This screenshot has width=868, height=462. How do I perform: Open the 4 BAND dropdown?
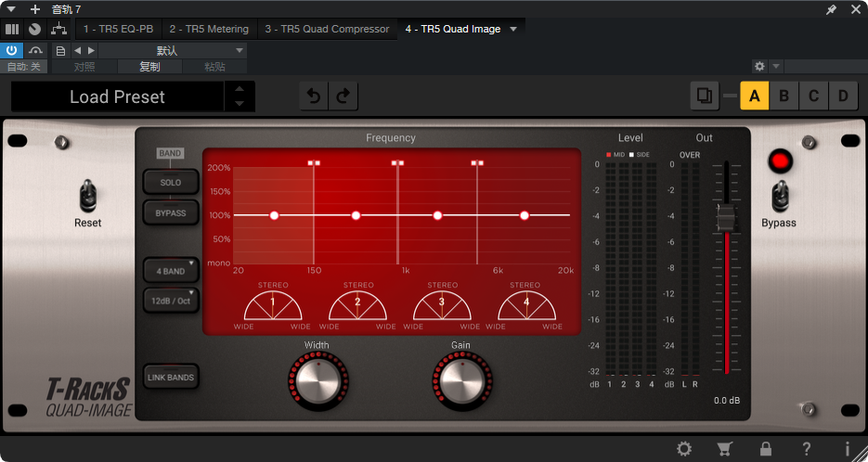[x=171, y=271]
